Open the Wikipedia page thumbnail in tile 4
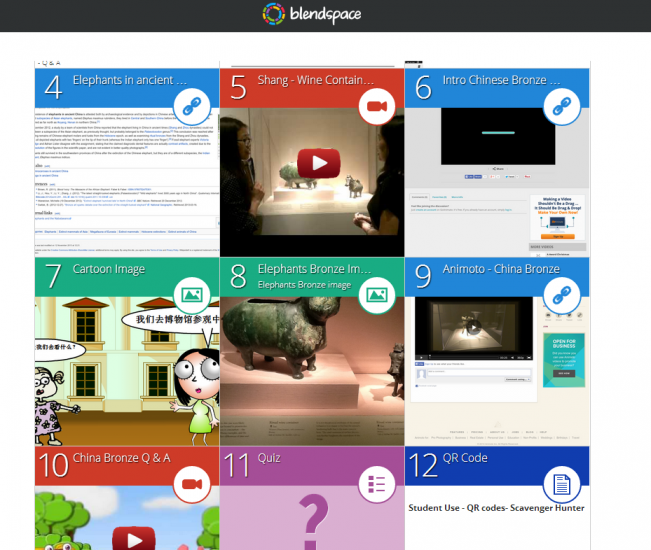The image size is (651, 550). pyautogui.click(x=127, y=182)
